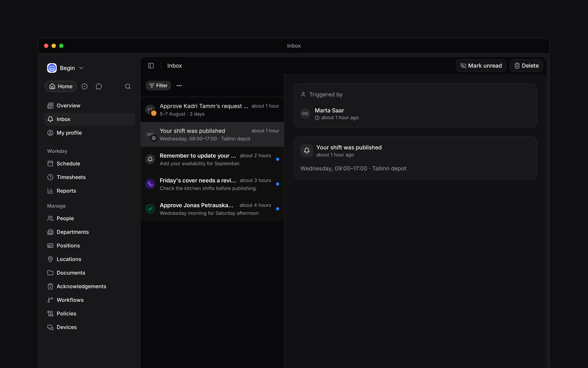Click the circled dot activity icon
Image resolution: width=588 pixels, height=368 pixels.
coord(84,86)
